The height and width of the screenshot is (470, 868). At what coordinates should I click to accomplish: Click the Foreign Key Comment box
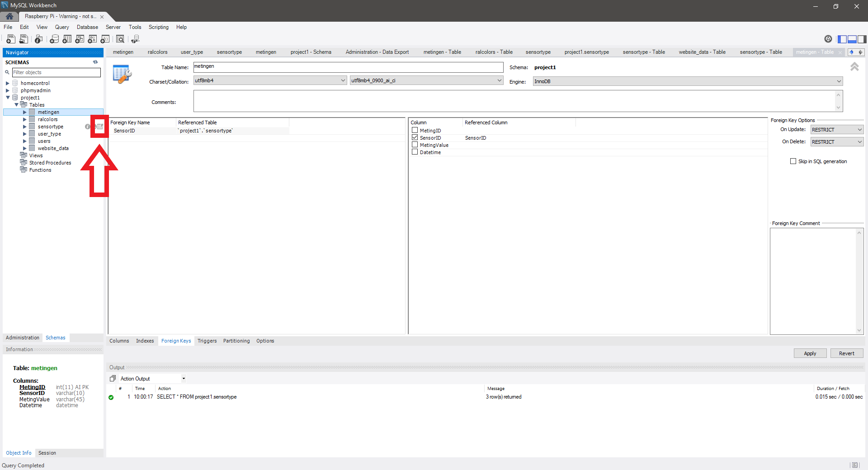tap(816, 281)
